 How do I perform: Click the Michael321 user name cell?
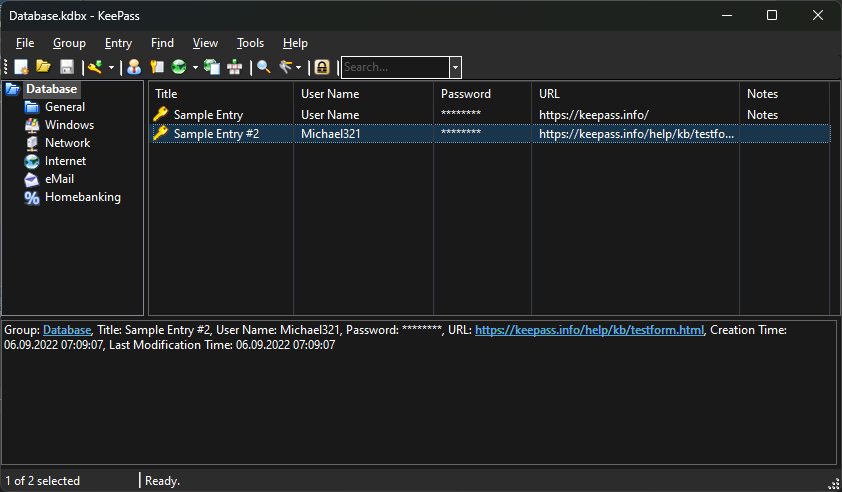[x=331, y=134]
